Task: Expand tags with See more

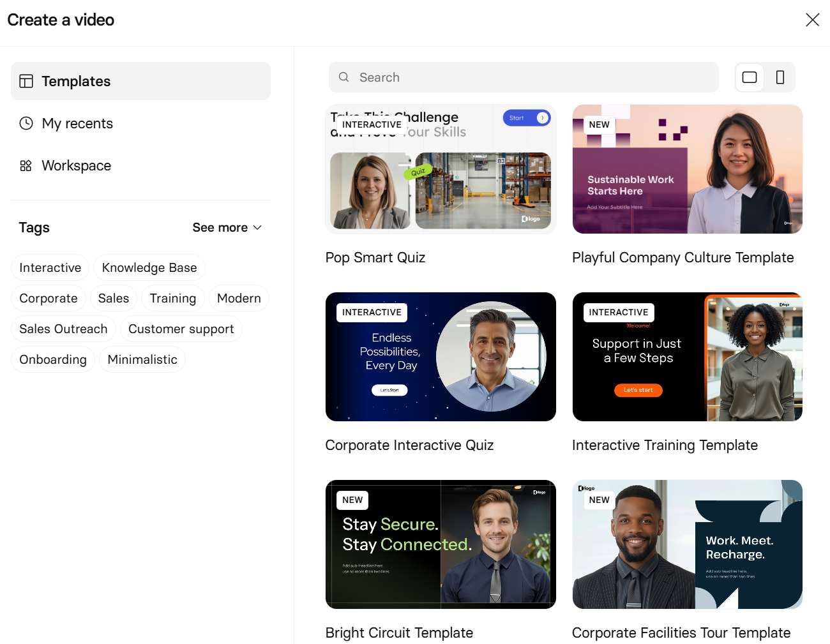Action: coord(220,228)
